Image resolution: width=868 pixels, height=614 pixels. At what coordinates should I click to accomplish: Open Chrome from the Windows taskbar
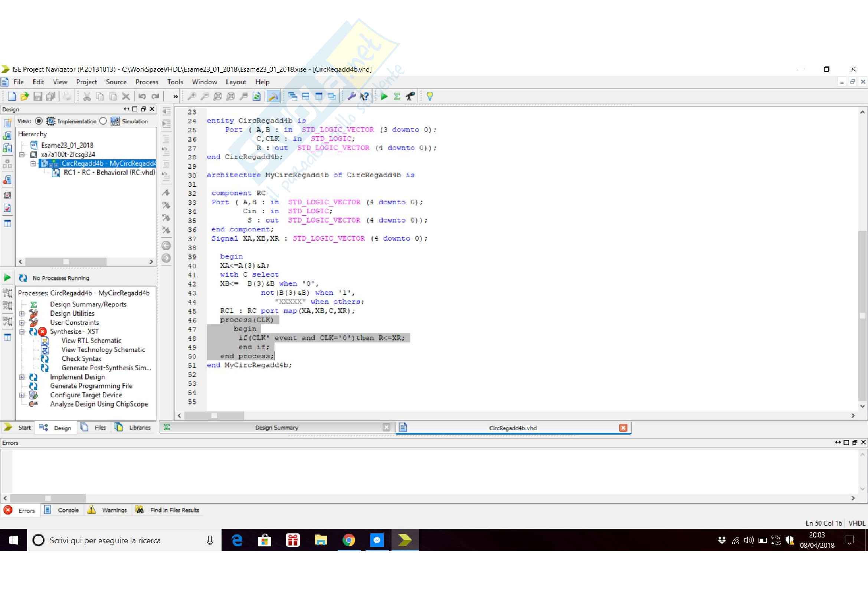348,540
